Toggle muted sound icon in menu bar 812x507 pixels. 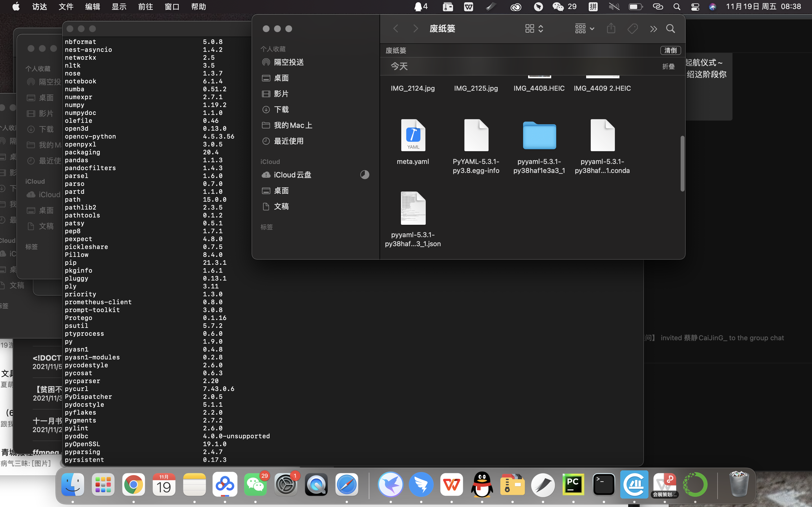pyautogui.click(x=614, y=7)
